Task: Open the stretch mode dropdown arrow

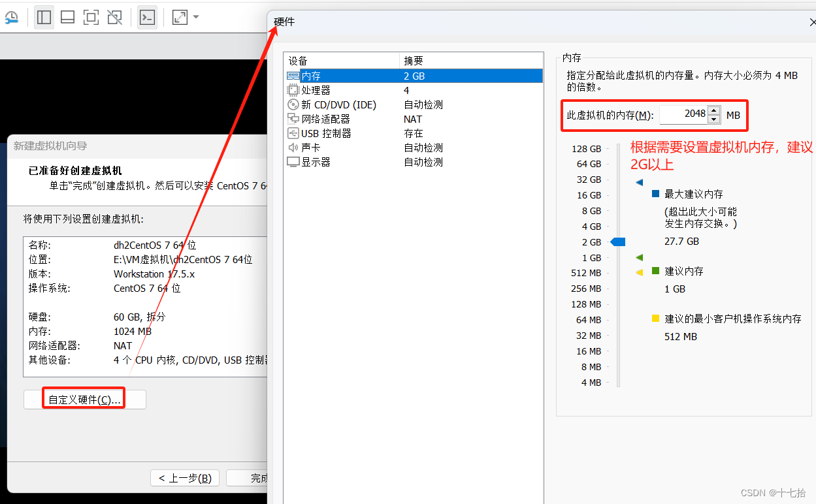Action: click(196, 18)
